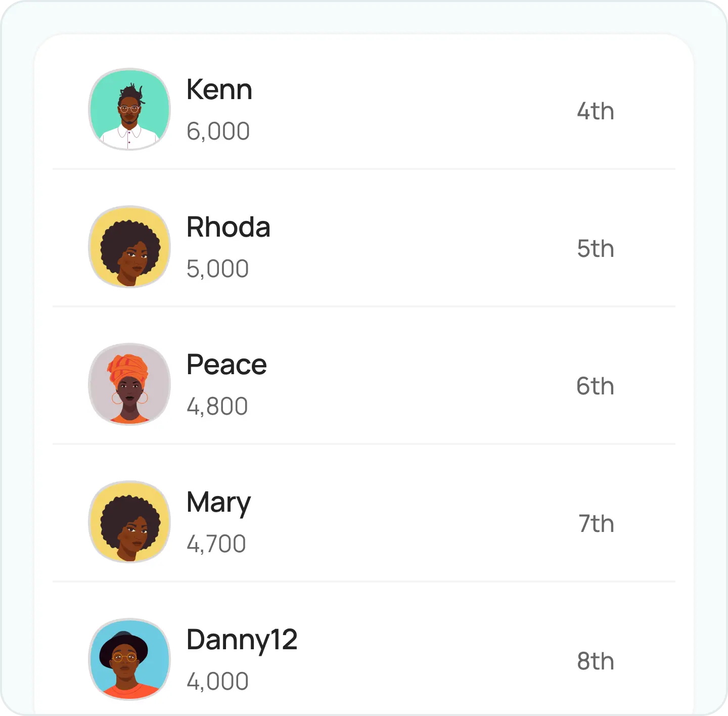Select Mary's 4,700 score
This screenshot has height=716, width=728.
(216, 545)
